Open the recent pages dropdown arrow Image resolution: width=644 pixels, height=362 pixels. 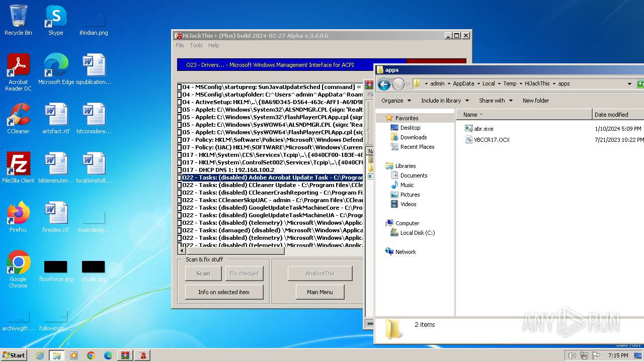(408, 84)
